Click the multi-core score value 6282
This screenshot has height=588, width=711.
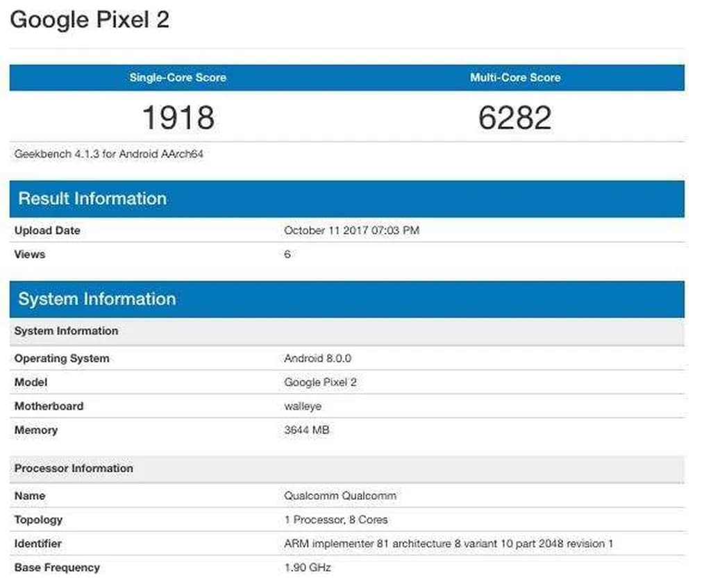[x=515, y=117]
